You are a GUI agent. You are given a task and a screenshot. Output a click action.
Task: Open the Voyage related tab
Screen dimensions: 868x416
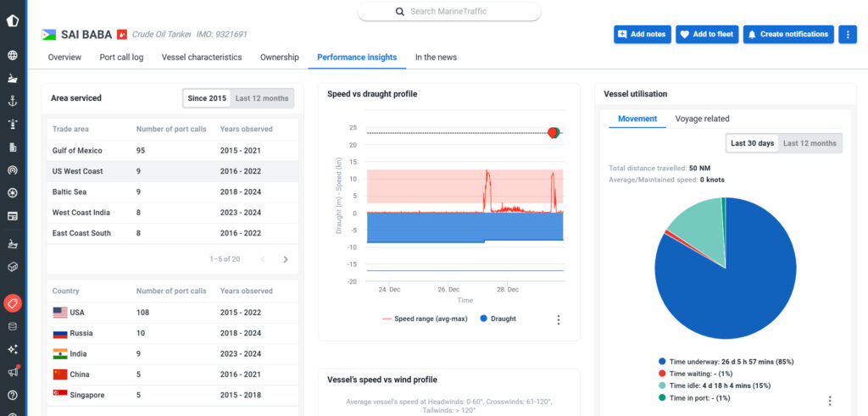702,119
